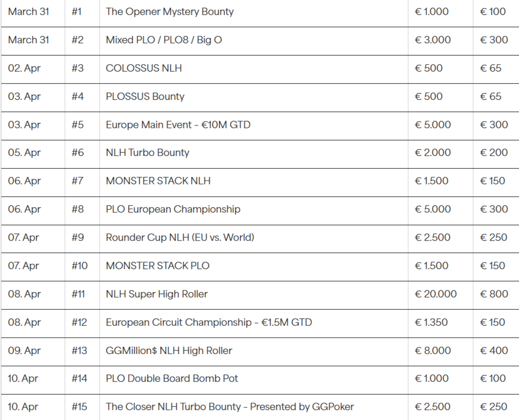The image size is (519, 420).
Task: Select the PLOSSUS Bounty event cell
Action: pyautogui.click(x=145, y=97)
